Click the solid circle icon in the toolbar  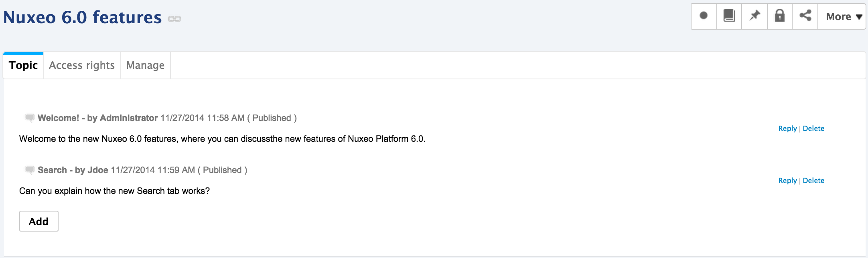pyautogui.click(x=704, y=16)
